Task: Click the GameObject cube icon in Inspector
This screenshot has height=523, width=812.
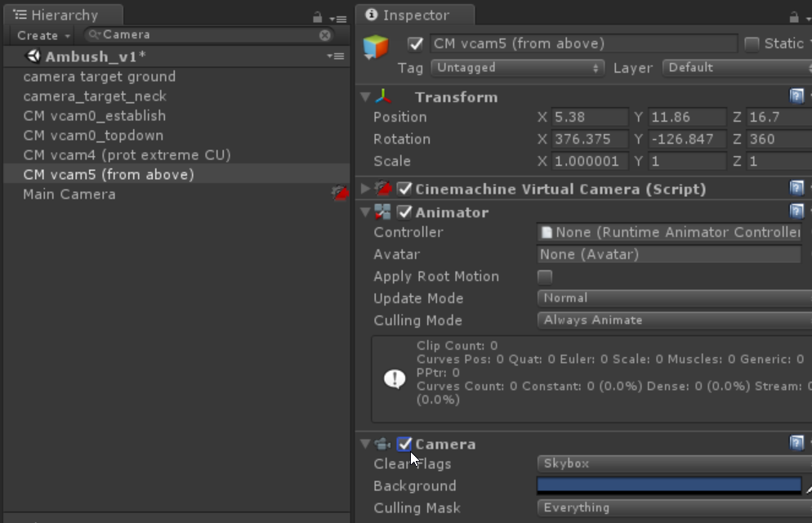Action: 376,47
